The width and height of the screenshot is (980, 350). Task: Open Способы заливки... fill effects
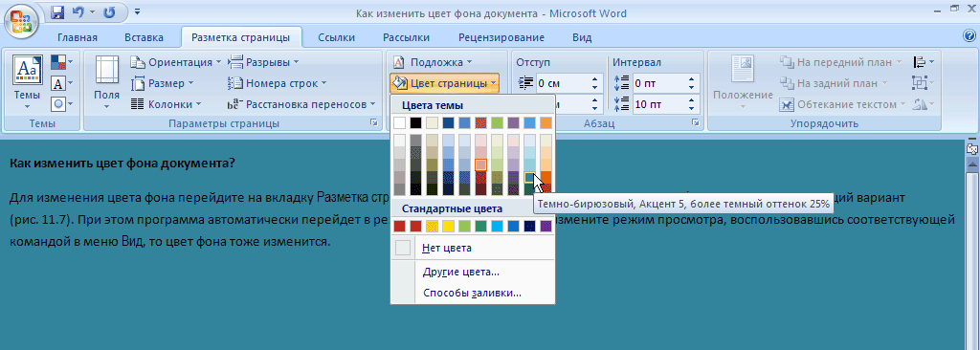pos(473,293)
